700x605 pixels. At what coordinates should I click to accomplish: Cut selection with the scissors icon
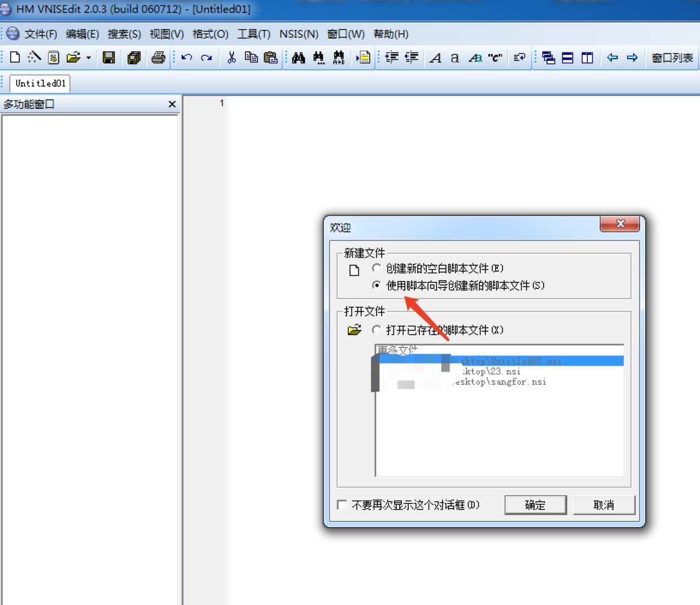231,57
